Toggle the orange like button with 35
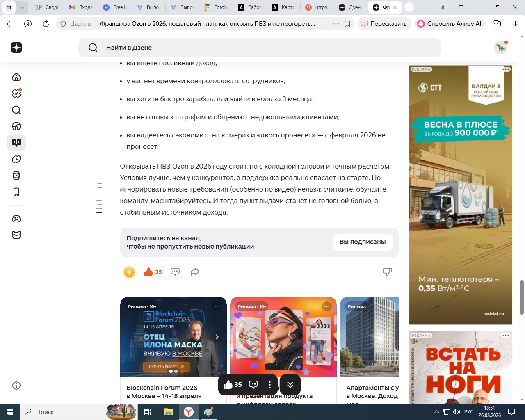525x420 pixels. point(153,272)
